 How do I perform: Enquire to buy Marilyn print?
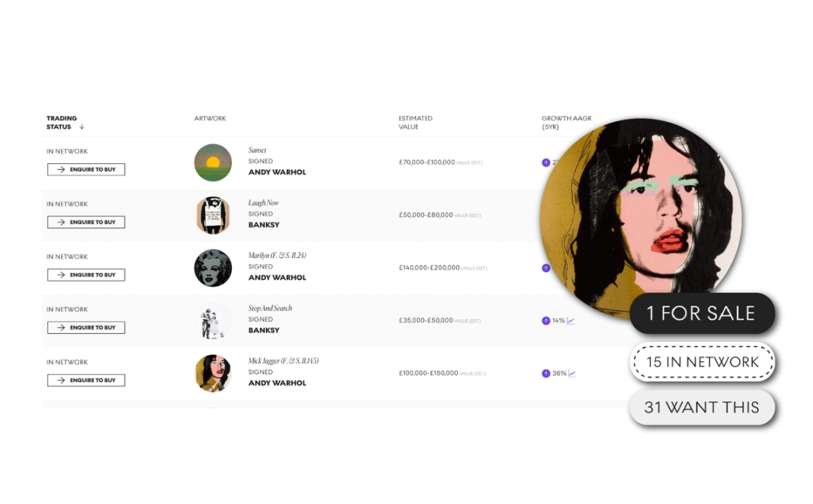click(x=86, y=275)
